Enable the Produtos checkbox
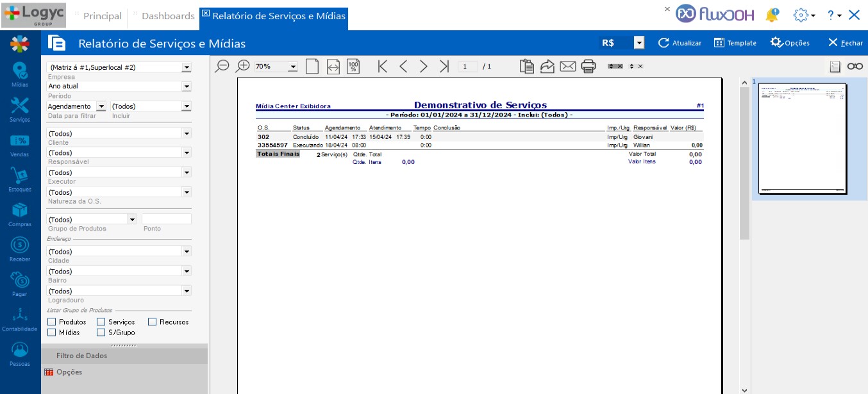The height and width of the screenshot is (394, 868). pos(52,322)
